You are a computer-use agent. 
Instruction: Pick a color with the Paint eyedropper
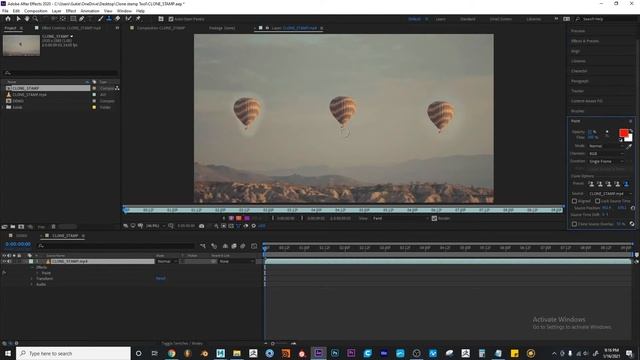629,146
